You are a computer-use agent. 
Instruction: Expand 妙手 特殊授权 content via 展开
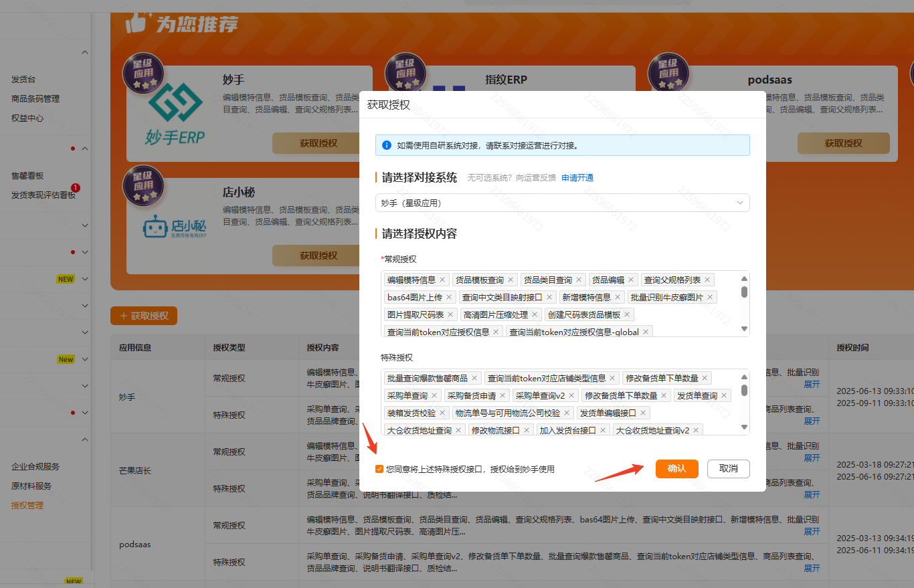point(812,421)
